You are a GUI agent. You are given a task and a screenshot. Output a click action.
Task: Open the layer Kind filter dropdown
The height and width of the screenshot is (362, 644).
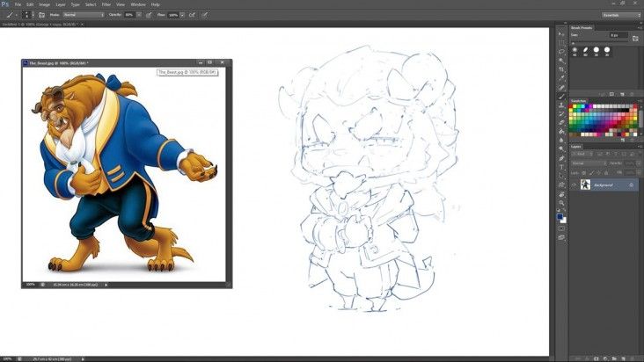tap(581, 154)
